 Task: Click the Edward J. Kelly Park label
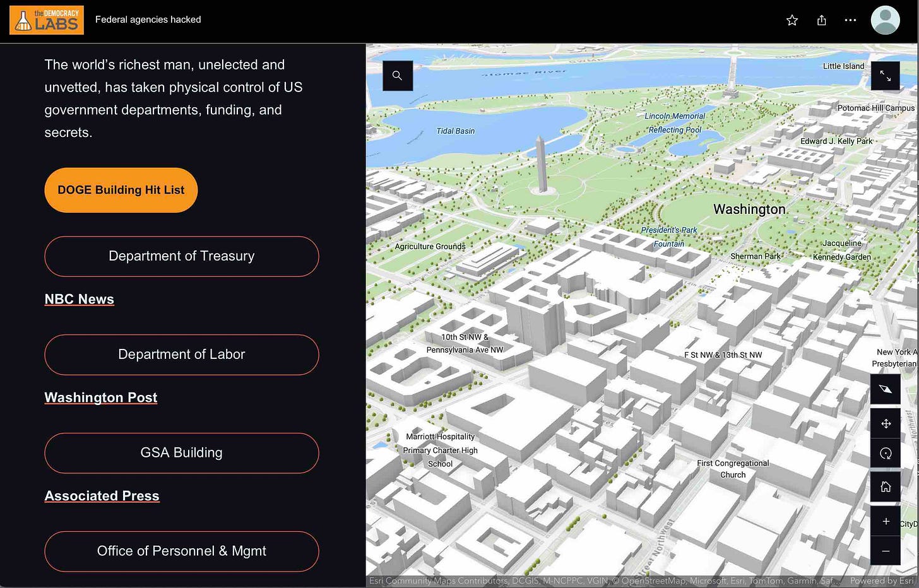point(836,141)
